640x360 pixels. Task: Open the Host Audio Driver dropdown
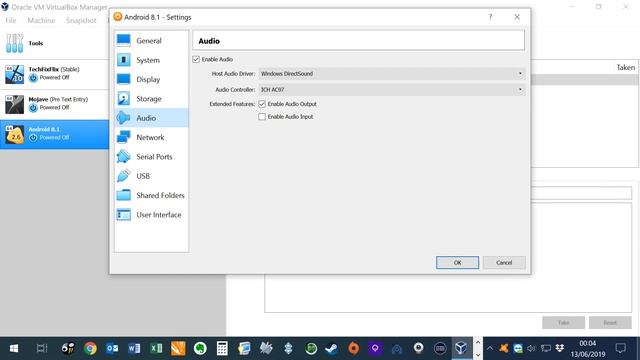[392, 74]
